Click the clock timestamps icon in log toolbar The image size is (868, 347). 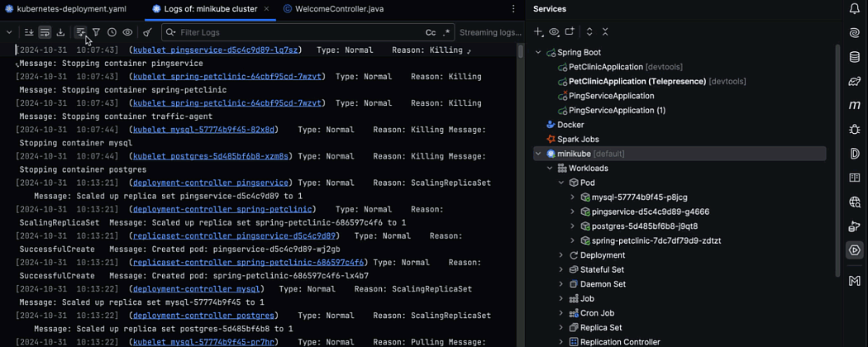112,33
